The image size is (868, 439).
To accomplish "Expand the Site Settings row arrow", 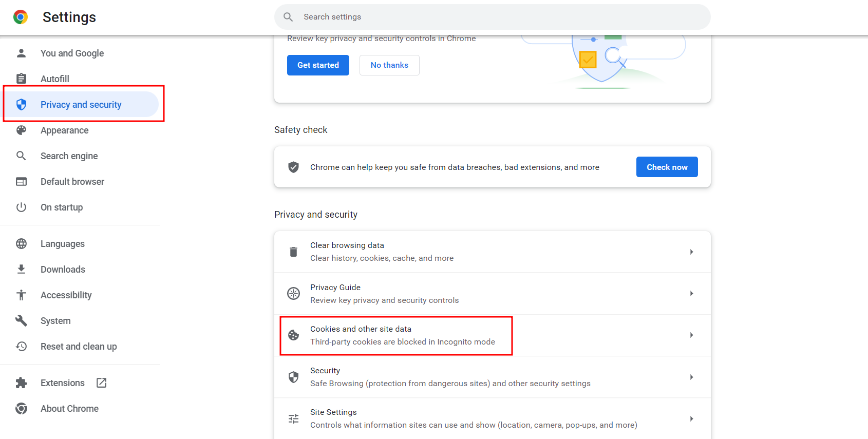I will point(692,418).
